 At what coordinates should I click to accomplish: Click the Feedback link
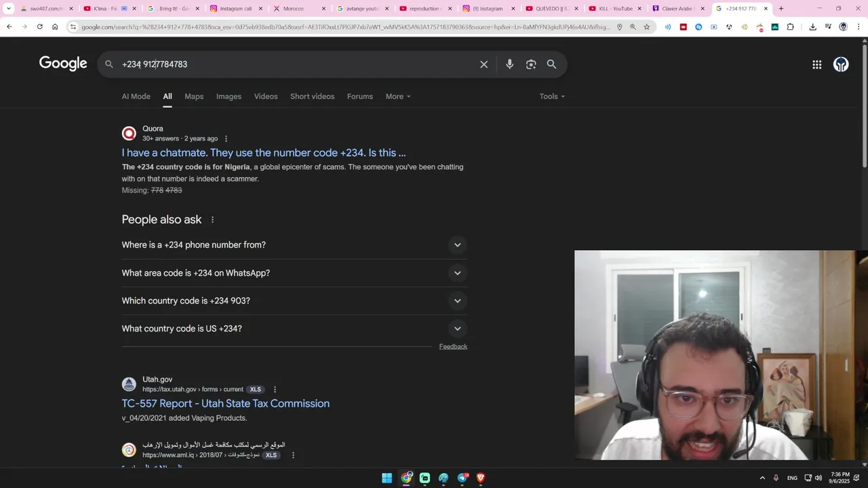pos(453,346)
